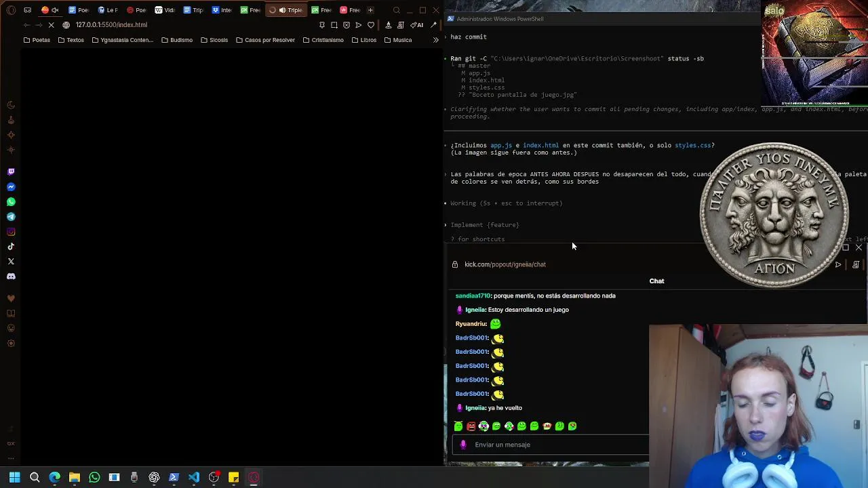868x488 pixels.
Task: Open the Poetas bookmark folder
Action: 37,40
